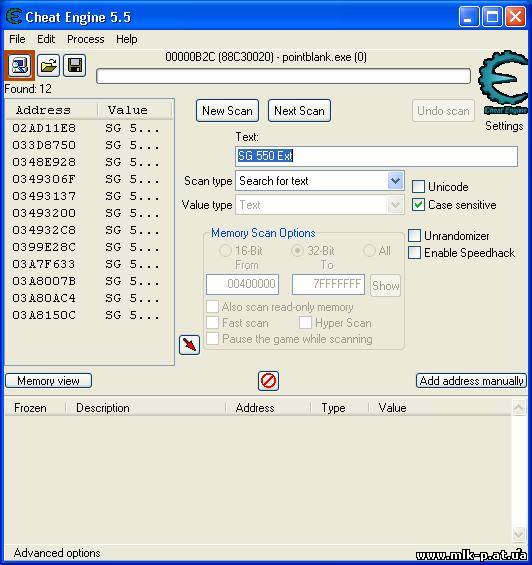Viewport: 532px width, 565px height.
Task: Click the From address field 00400000
Action: click(x=242, y=284)
